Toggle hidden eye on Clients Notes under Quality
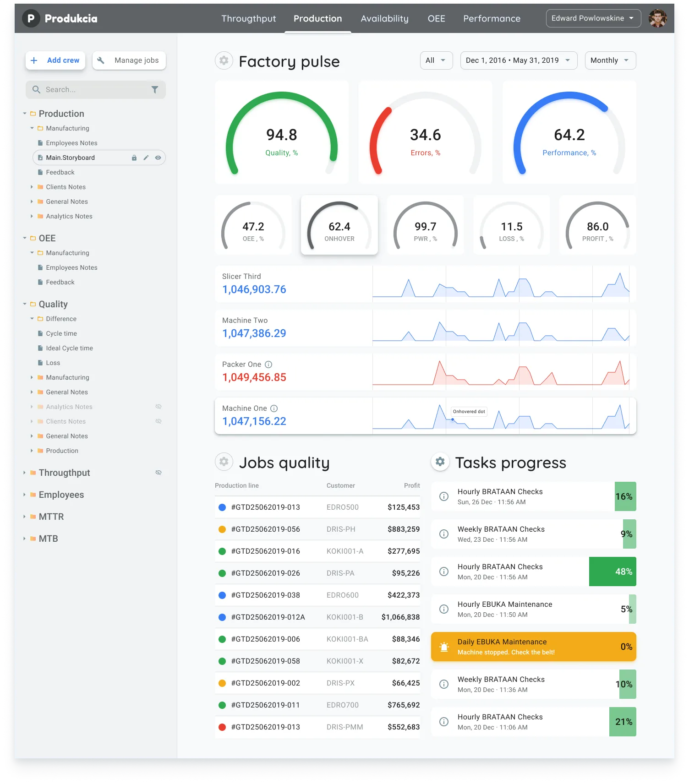Viewport: 689px width, 784px height. [159, 421]
